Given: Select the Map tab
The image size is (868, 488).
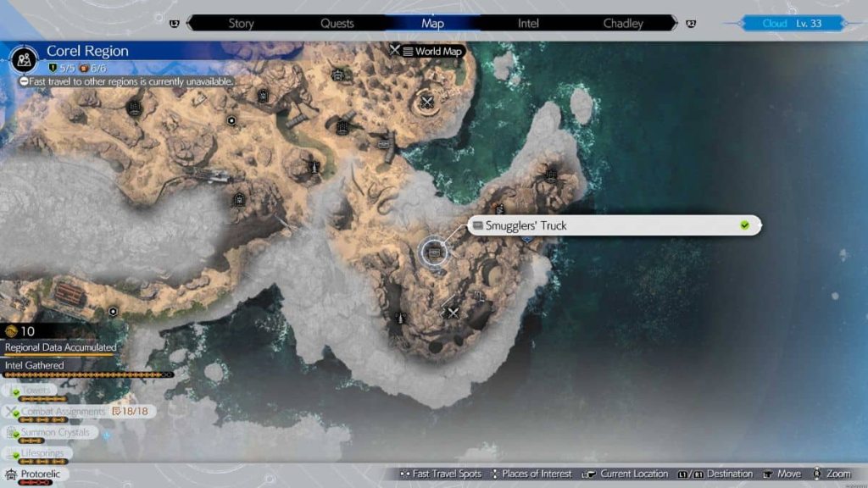Looking at the screenshot, I should click(x=432, y=23).
